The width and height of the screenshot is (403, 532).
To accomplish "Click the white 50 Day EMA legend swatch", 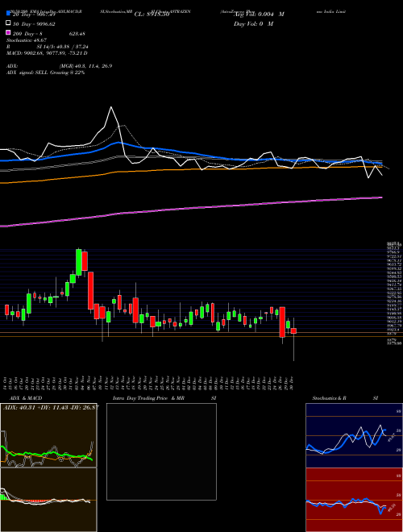I will [8, 23].
